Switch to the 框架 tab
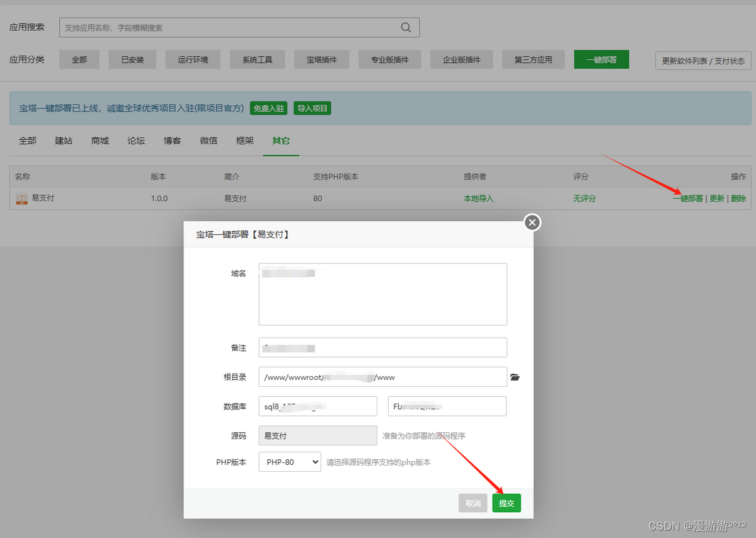The image size is (756, 538). (245, 140)
